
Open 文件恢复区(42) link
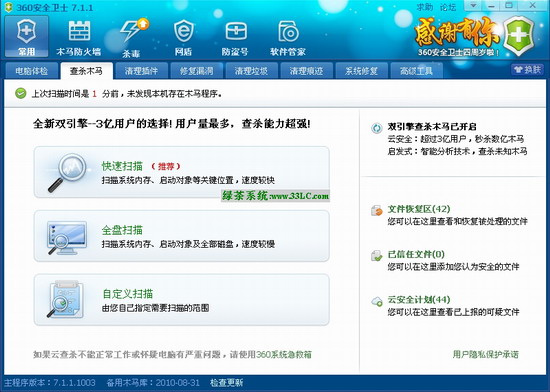(419, 209)
